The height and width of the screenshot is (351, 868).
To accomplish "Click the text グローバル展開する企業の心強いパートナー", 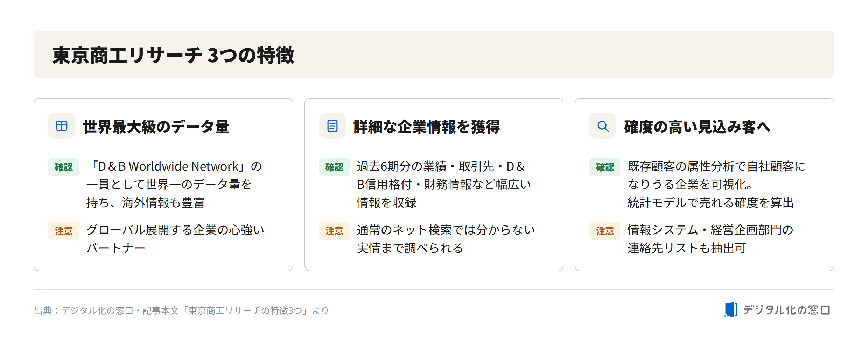I will point(175,239).
